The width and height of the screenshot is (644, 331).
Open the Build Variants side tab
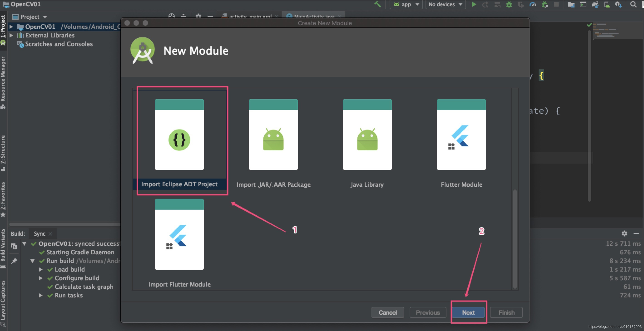coord(3,248)
